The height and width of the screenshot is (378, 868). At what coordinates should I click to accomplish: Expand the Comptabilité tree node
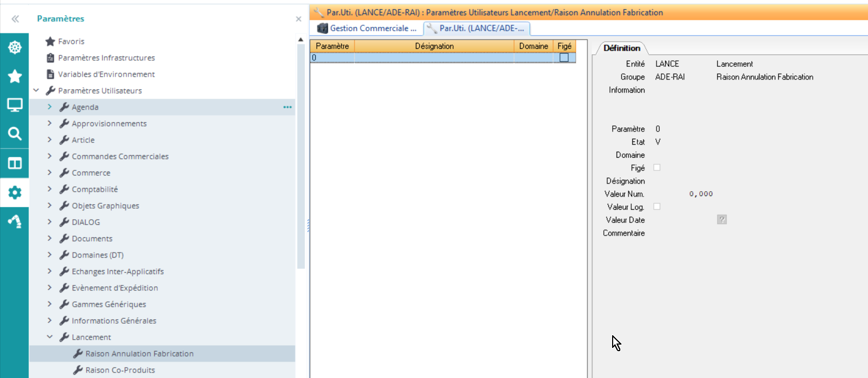coord(49,189)
